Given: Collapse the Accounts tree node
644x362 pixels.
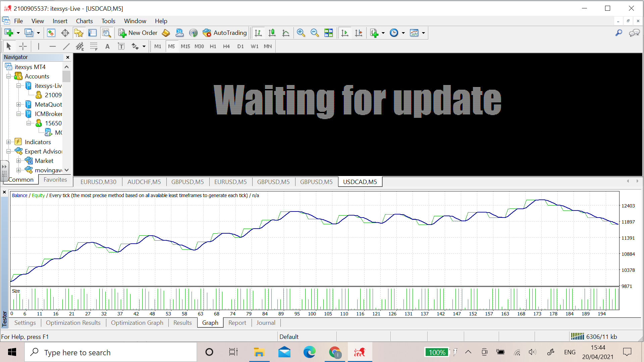Looking at the screenshot, I should pyautogui.click(x=9, y=76).
